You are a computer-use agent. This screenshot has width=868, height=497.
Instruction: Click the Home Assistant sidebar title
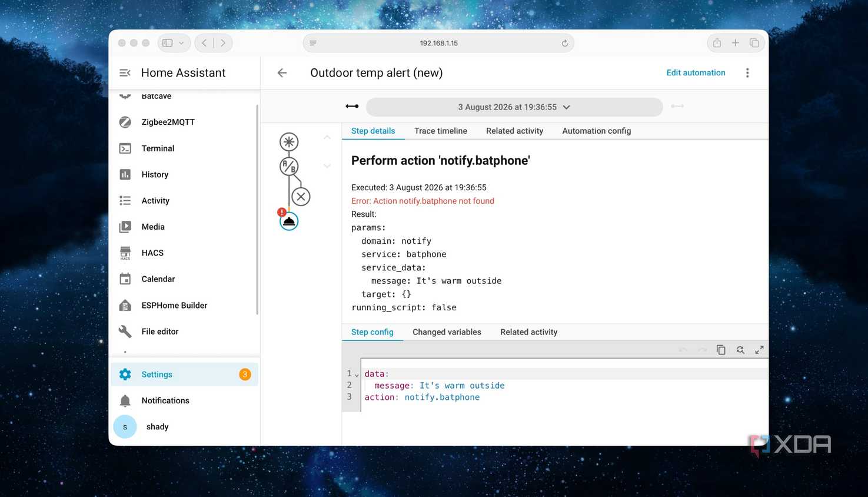coord(184,73)
